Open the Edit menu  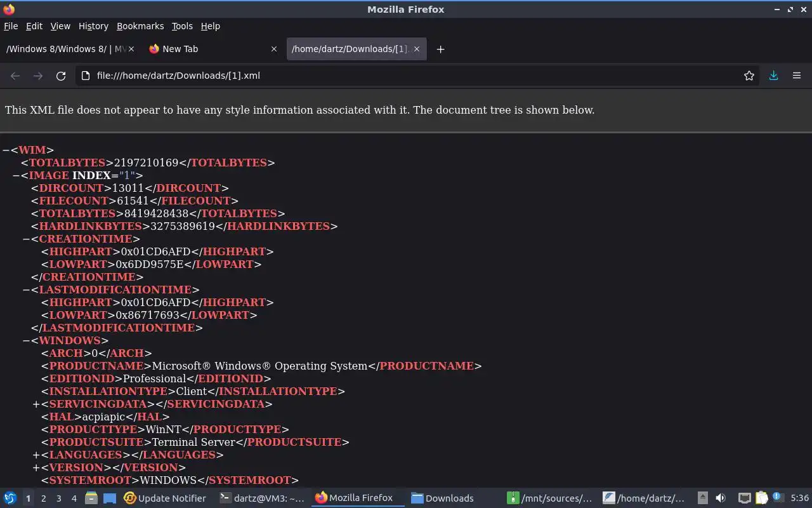[34, 26]
